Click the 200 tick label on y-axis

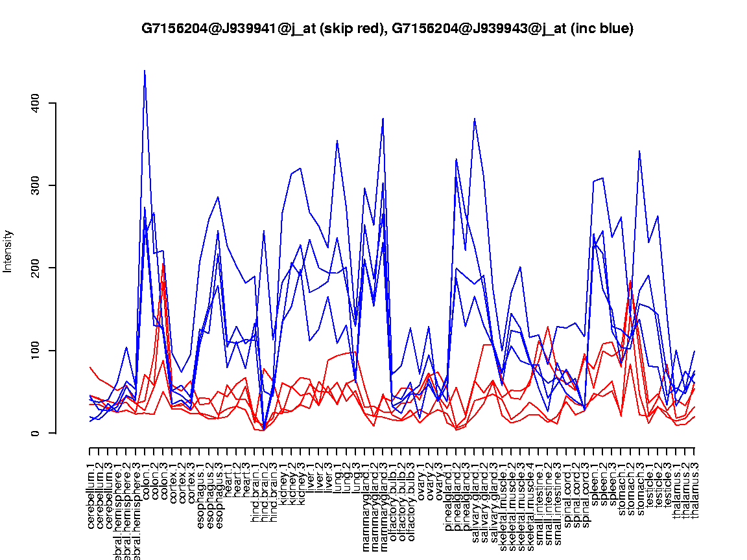click(x=36, y=268)
